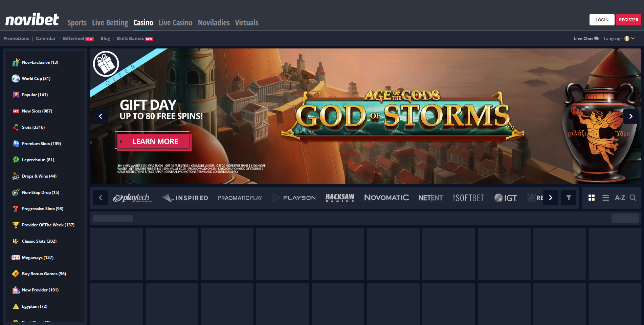Viewport: 644px width, 325px height.
Task: Click the novibet logo
Action: click(32, 20)
